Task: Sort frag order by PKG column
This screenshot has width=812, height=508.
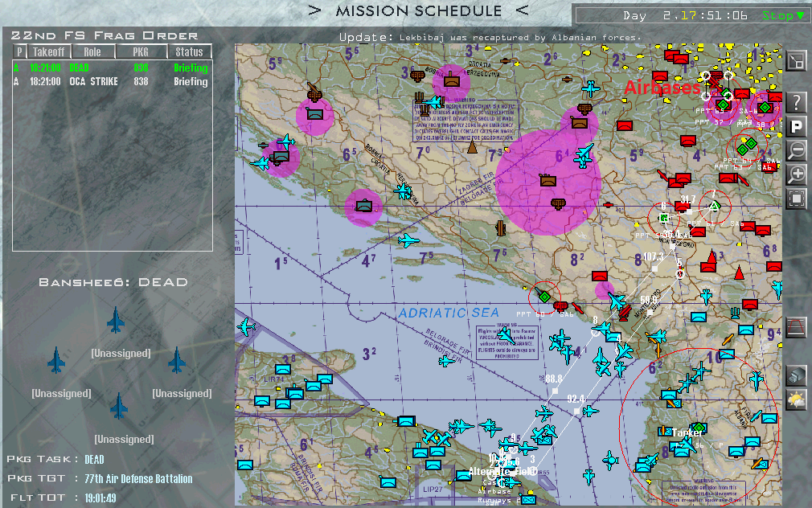Action: click(141, 51)
